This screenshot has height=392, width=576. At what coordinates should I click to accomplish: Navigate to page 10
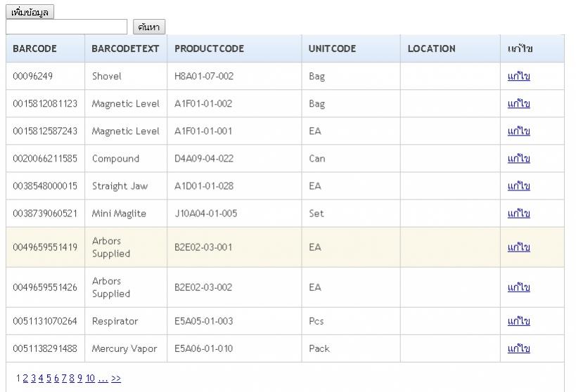click(90, 379)
